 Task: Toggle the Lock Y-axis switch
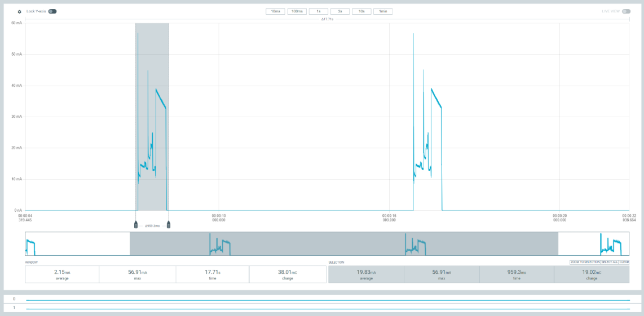click(52, 11)
